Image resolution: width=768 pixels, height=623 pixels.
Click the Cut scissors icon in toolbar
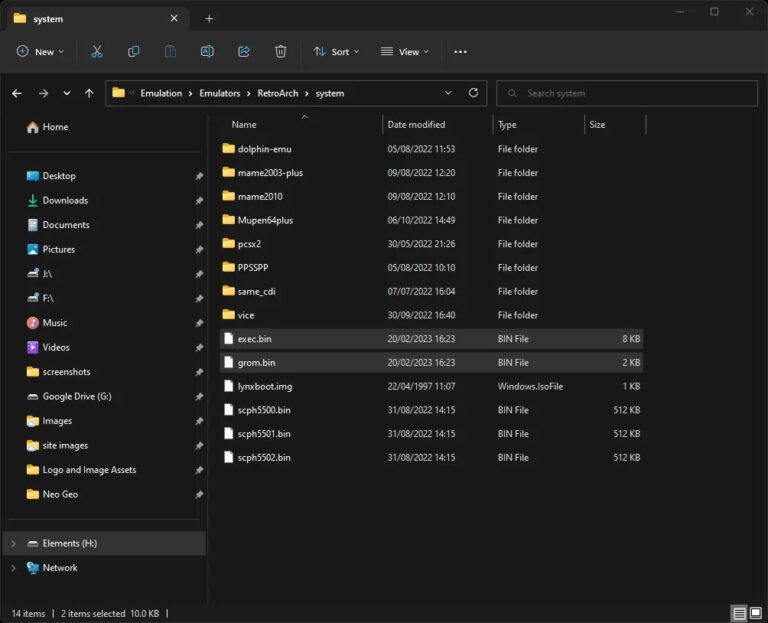pyautogui.click(x=97, y=51)
